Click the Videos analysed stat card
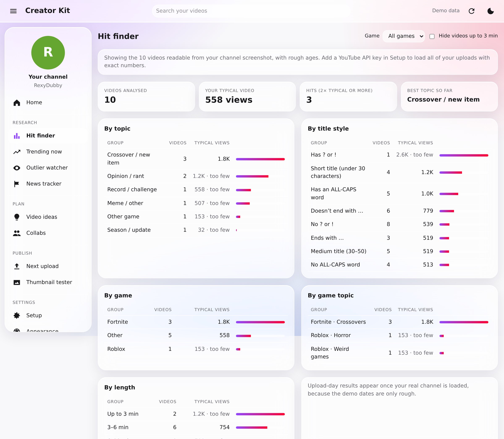 click(146, 97)
